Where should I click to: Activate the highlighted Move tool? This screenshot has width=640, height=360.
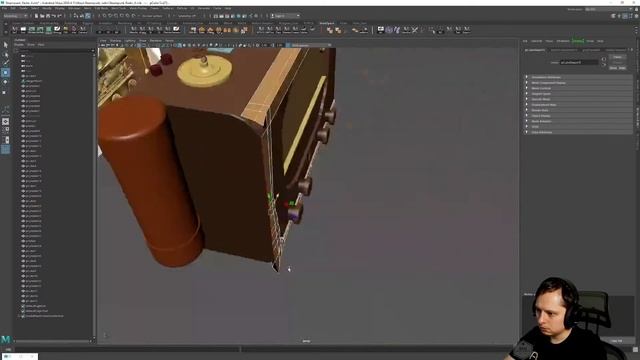(5, 73)
